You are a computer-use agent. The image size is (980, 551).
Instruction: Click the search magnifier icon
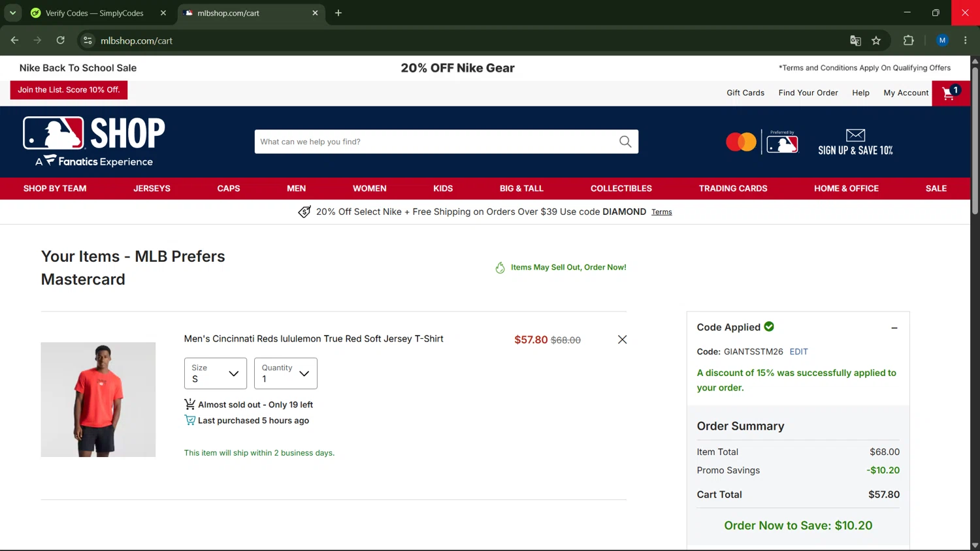pyautogui.click(x=625, y=142)
